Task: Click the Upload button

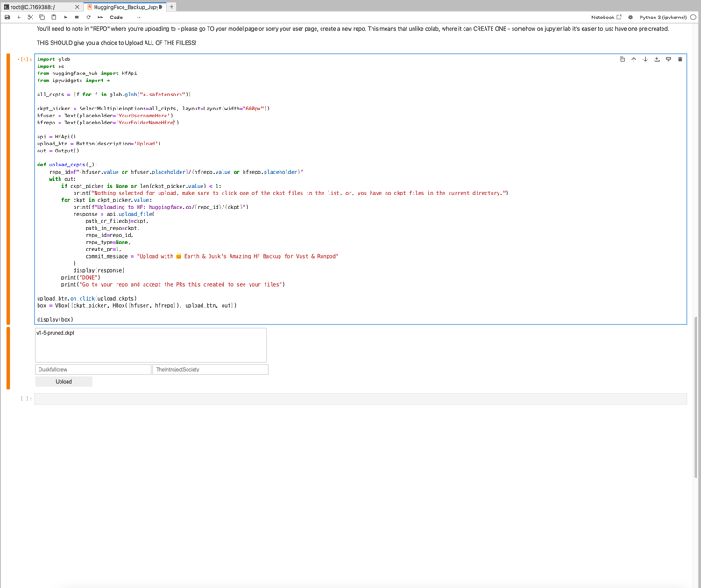Action: (63, 382)
